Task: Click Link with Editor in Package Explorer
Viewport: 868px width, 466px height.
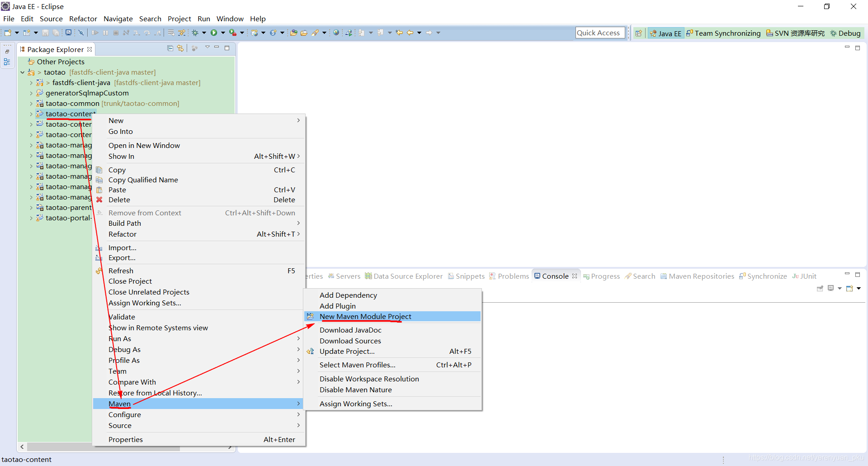Action: click(180, 48)
